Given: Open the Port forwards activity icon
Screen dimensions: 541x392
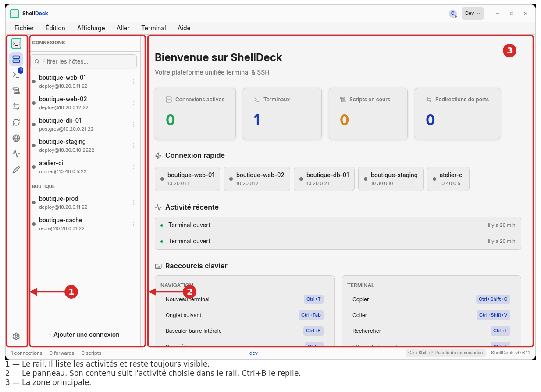Looking at the screenshot, I should point(16,107).
